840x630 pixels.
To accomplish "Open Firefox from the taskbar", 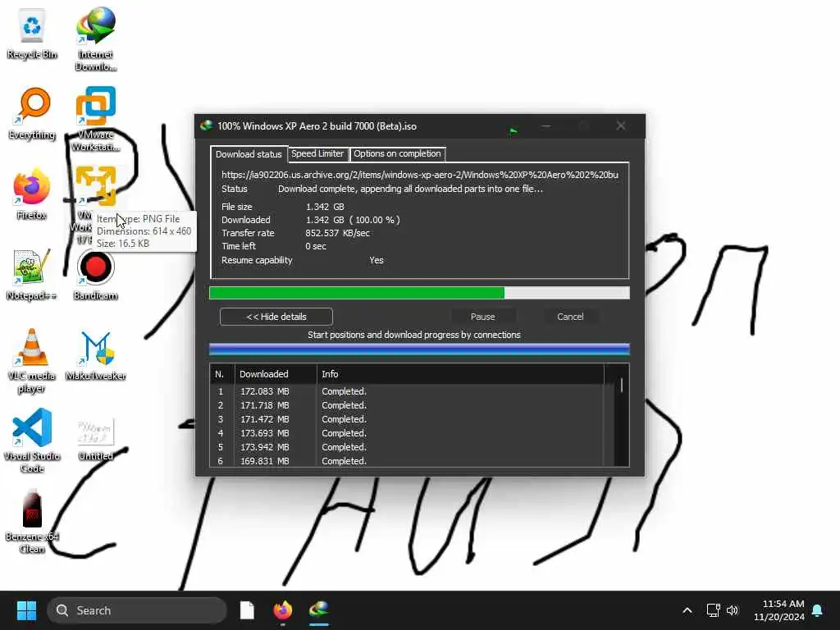I will click(x=283, y=610).
